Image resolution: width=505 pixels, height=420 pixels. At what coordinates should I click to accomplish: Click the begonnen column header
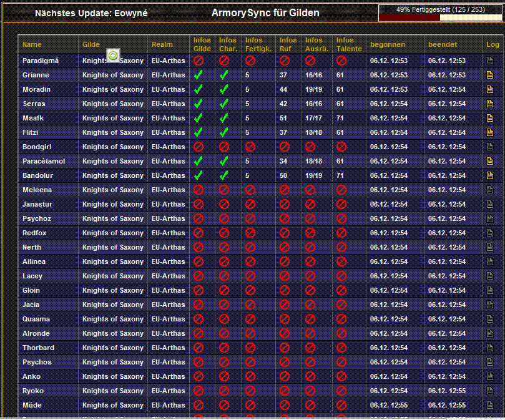pyautogui.click(x=387, y=44)
